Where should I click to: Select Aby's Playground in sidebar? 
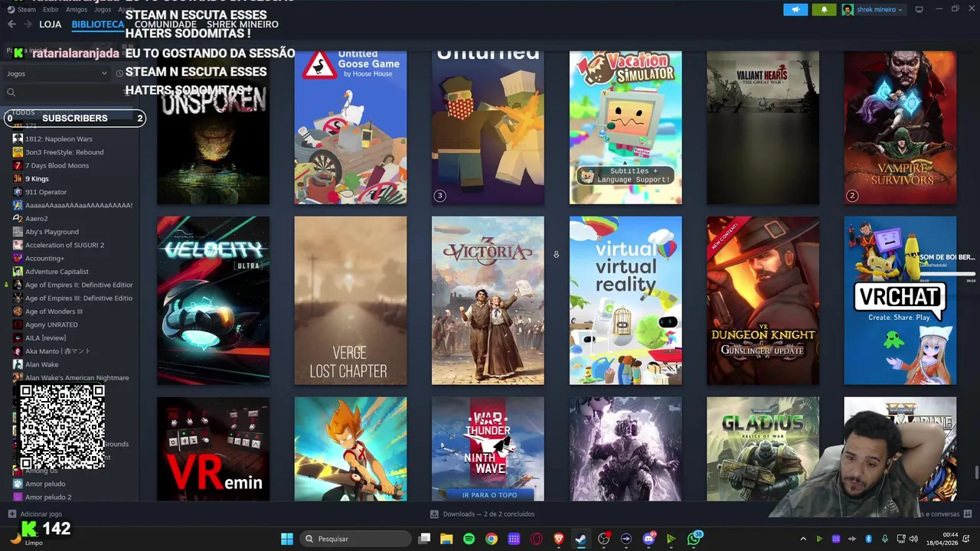tap(51, 232)
